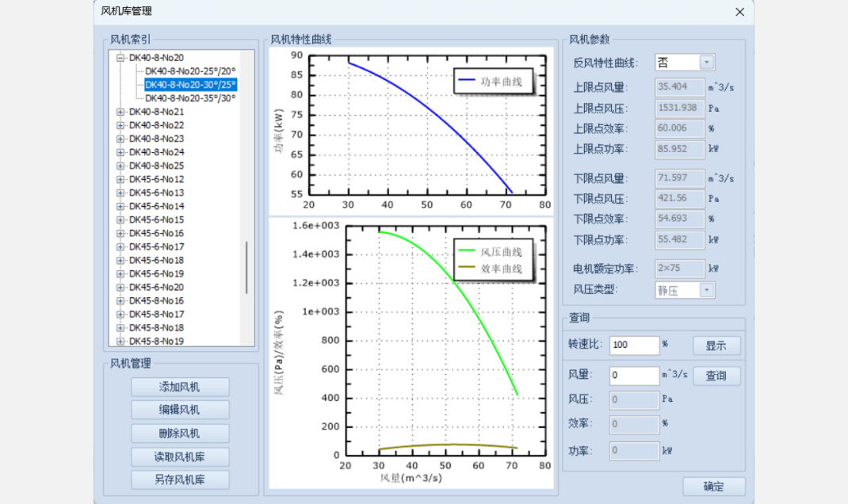Click the 风量 query input field

click(634, 376)
